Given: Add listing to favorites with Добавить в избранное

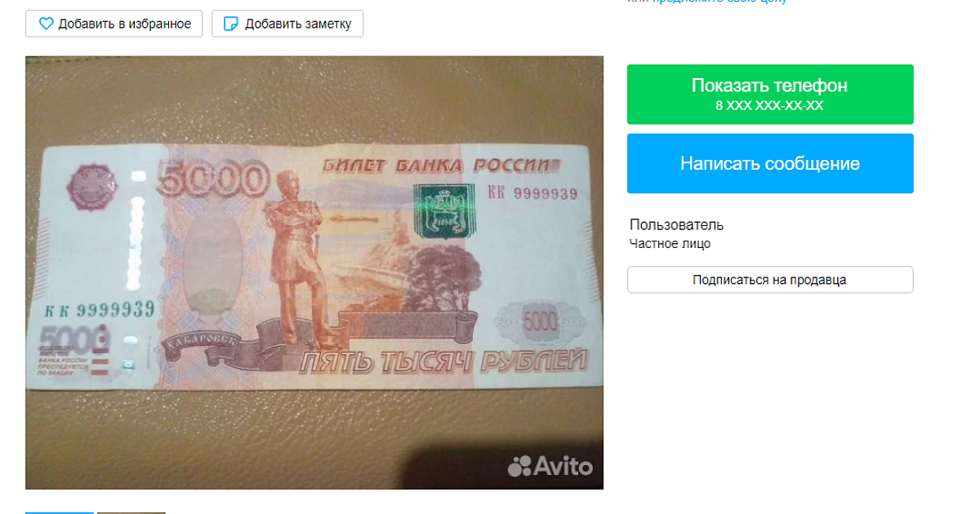Looking at the screenshot, I should click(114, 24).
